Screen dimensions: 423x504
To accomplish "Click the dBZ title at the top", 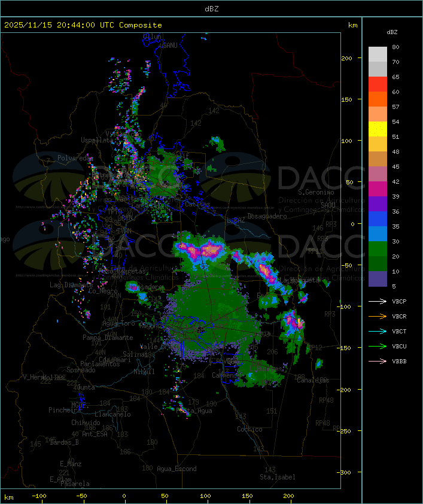I will 212,8.
